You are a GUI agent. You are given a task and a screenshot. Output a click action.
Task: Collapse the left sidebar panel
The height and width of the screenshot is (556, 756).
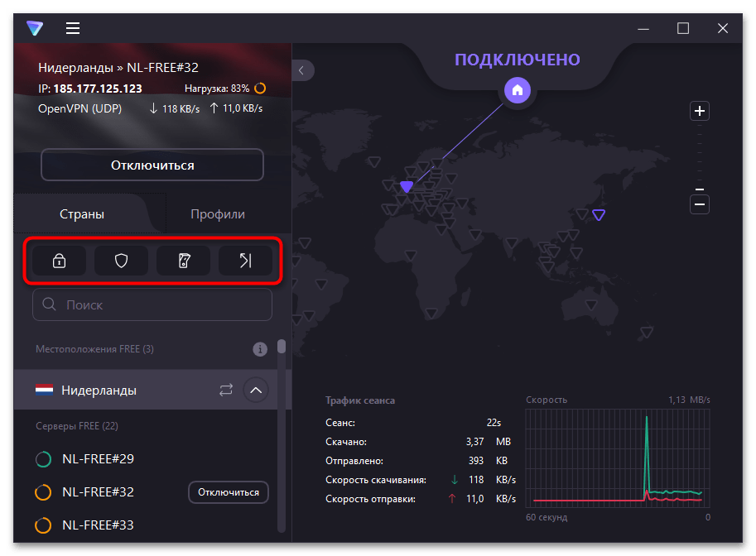point(301,71)
